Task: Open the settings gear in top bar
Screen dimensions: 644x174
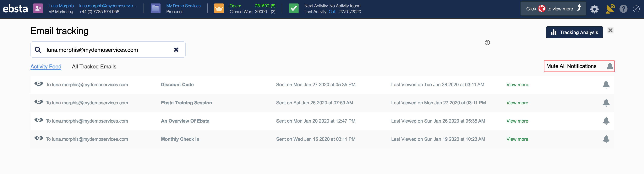Action: [x=594, y=9]
